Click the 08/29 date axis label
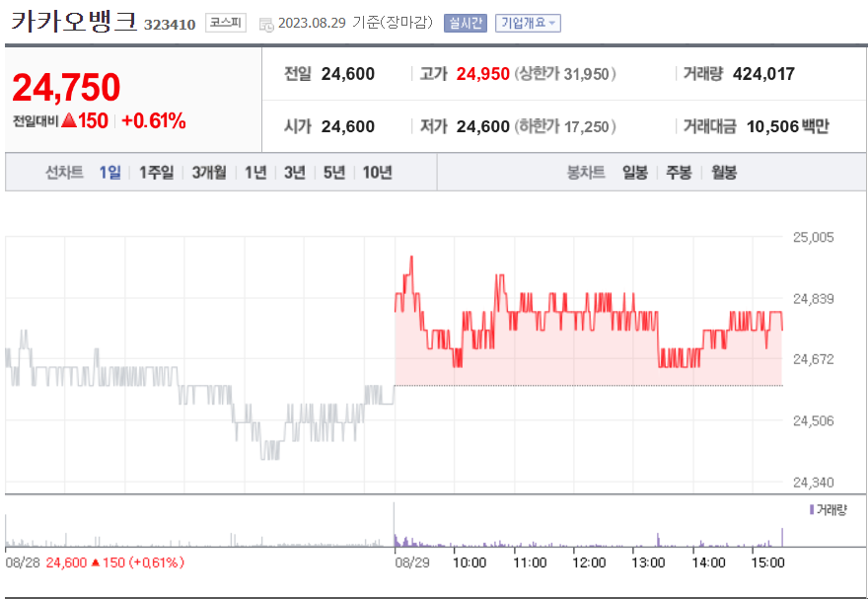 (x=412, y=562)
